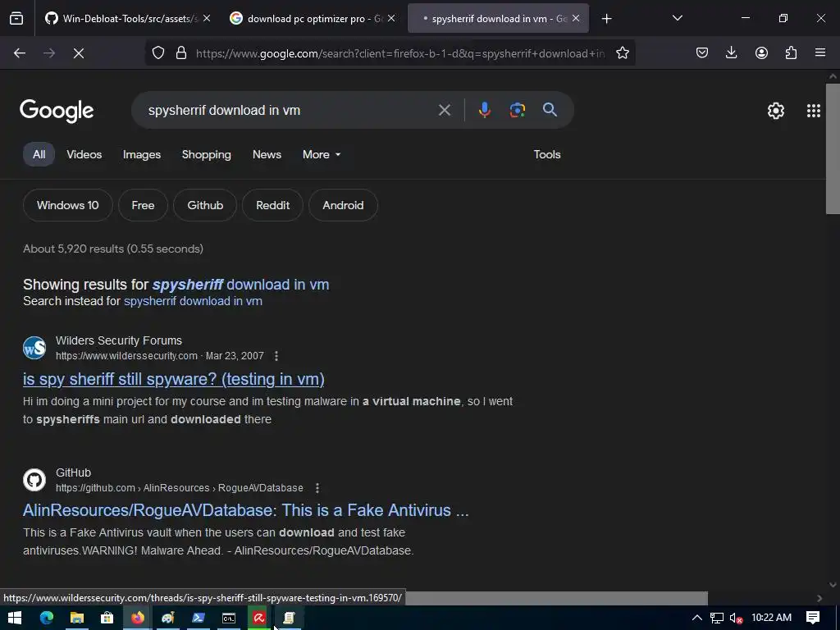Screen dimensions: 840x630
Task: Close the Win-Debloat-Tools tab
Action: coord(207,18)
